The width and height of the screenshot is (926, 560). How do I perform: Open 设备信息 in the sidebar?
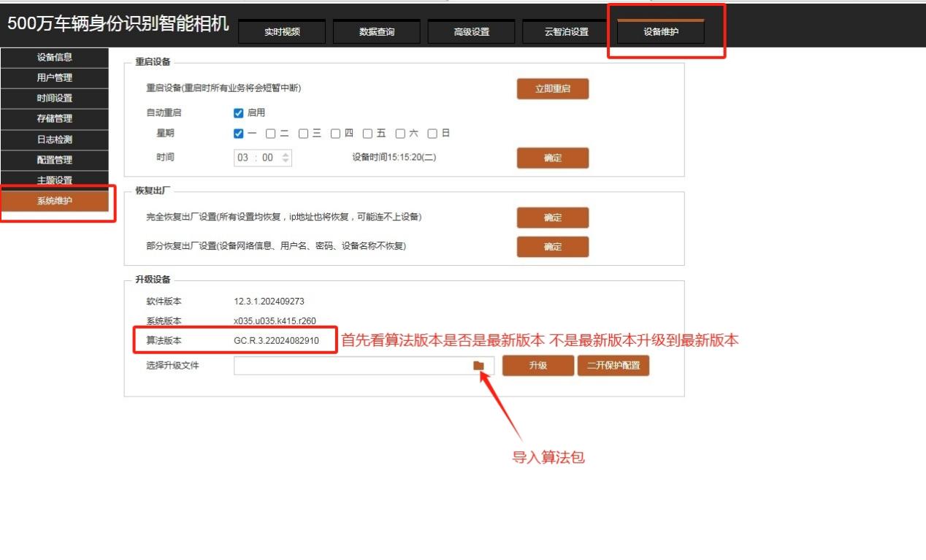point(55,58)
